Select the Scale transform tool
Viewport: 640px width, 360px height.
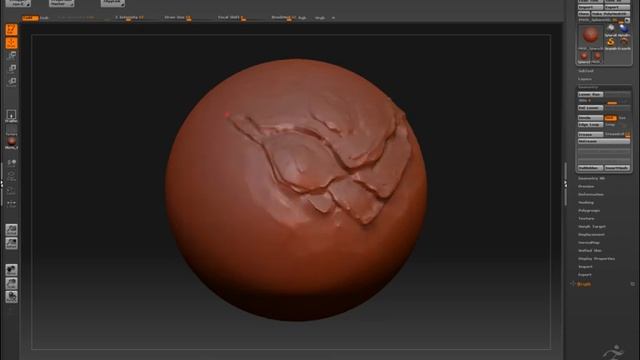tap(11, 69)
